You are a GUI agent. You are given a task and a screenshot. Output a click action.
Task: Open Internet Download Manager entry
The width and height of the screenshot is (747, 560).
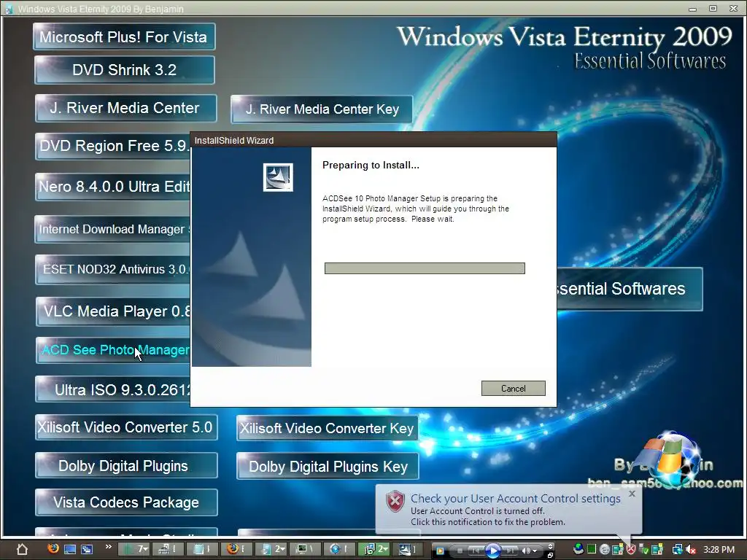112,229
